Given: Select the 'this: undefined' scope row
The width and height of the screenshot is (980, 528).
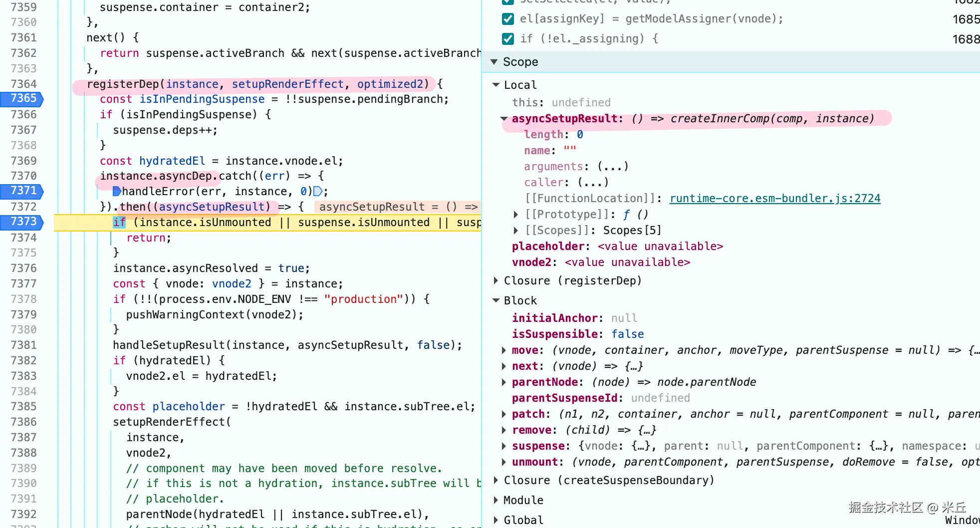Looking at the screenshot, I should (x=561, y=103).
